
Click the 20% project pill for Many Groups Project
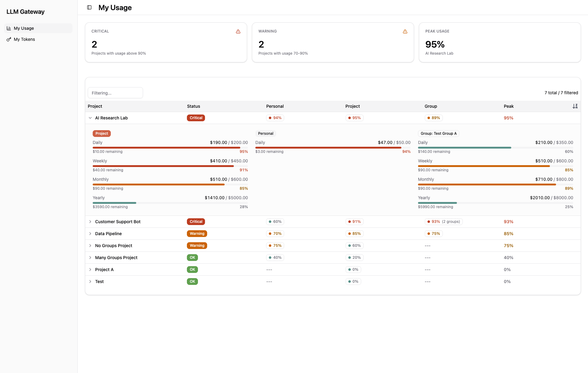[x=354, y=258]
